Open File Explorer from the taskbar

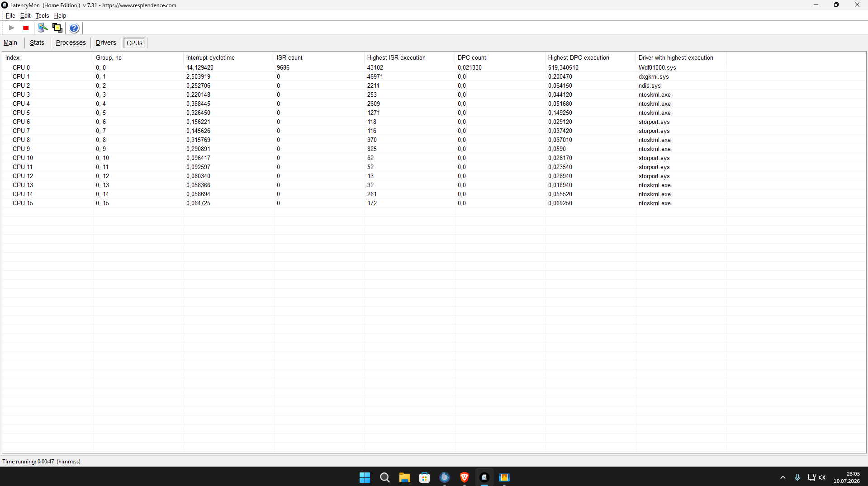click(x=404, y=477)
